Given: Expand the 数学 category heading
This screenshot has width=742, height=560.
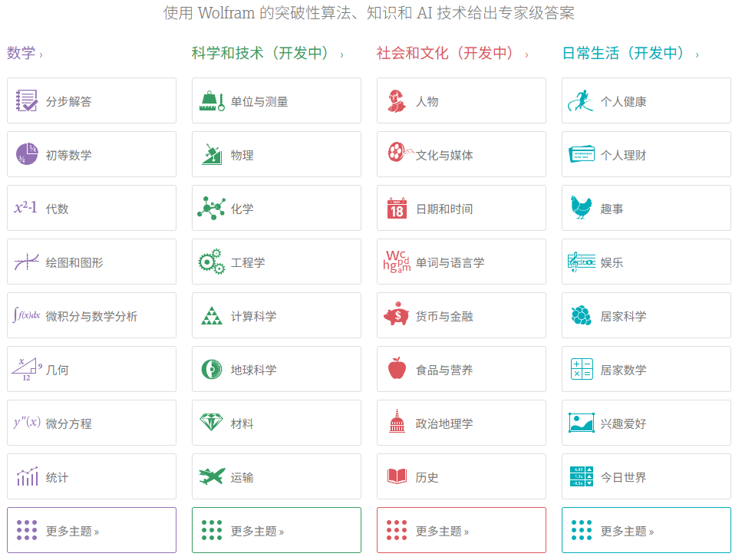Looking at the screenshot, I should click(x=25, y=54).
